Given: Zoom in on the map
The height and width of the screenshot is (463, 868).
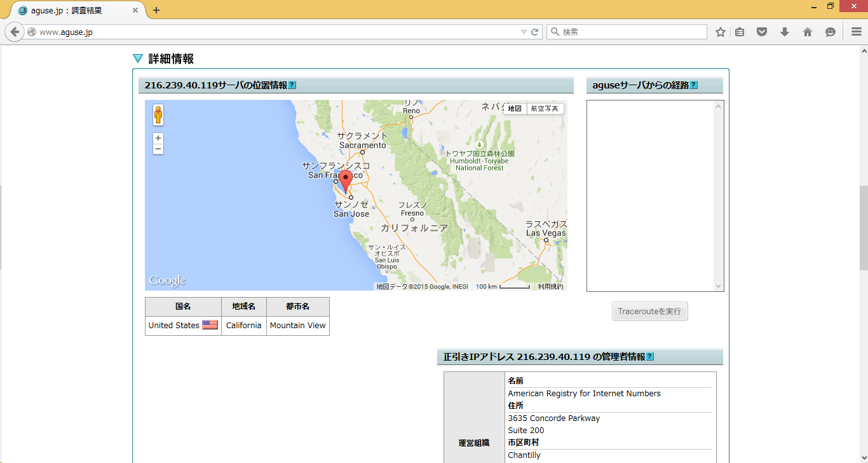Looking at the screenshot, I should pyautogui.click(x=158, y=138).
